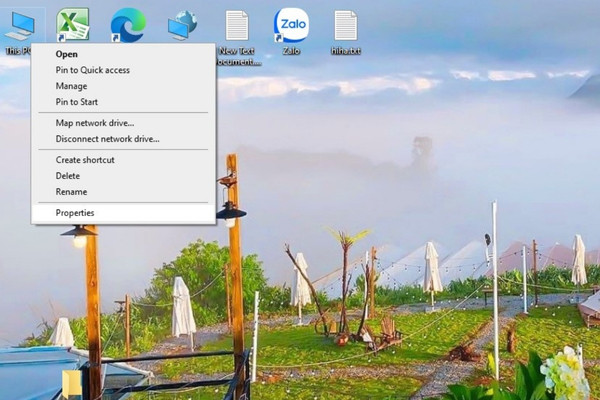
Task: Click Pin to Quick access
Action: 93,70
